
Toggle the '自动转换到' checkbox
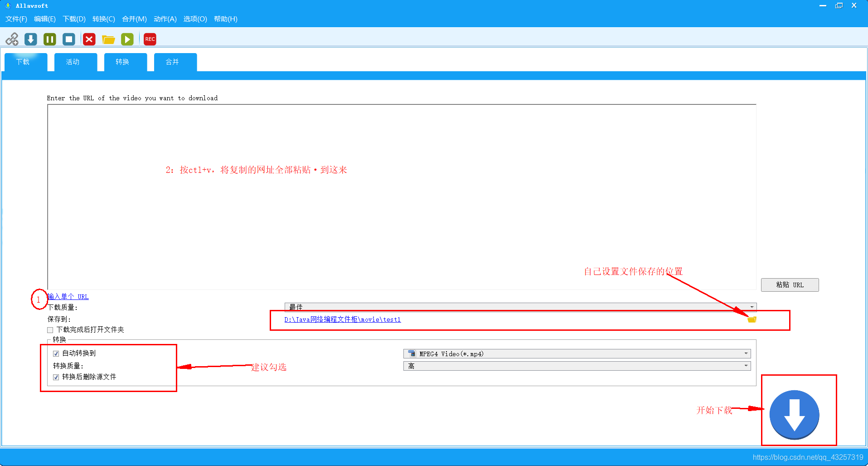[x=56, y=353]
